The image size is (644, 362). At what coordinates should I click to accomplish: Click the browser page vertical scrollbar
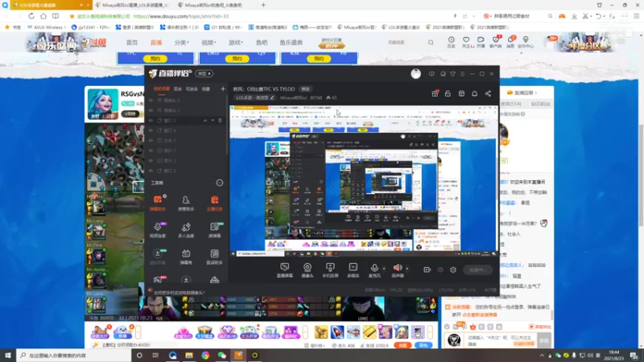click(x=641, y=176)
